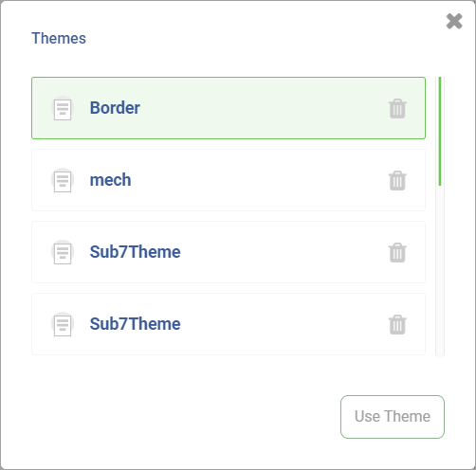Image resolution: width=476 pixels, height=470 pixels.
Task: Click the document icon beside the lower Sub7Theme
Action: point(63,324)
